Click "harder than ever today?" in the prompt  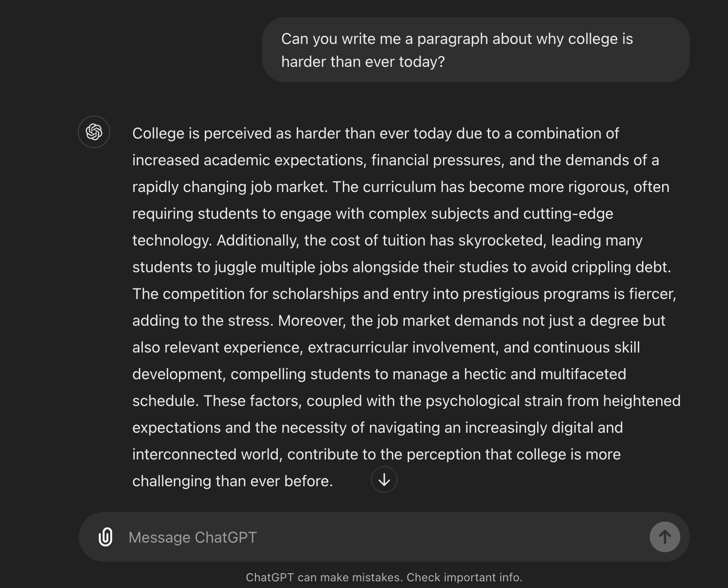click(363, 62)
